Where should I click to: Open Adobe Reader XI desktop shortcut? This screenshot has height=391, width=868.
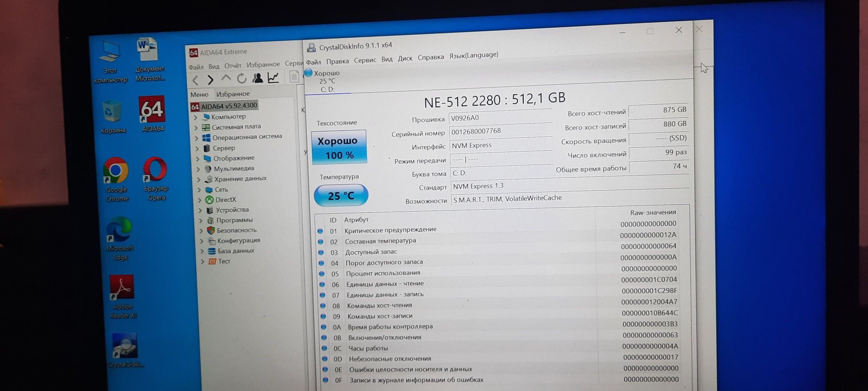[x=122, y=296]
